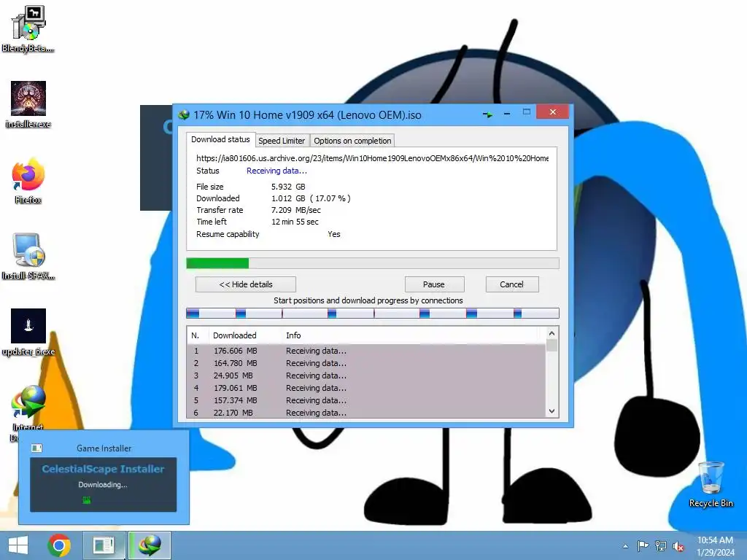Click the << Hide details button

click(246, 284)
